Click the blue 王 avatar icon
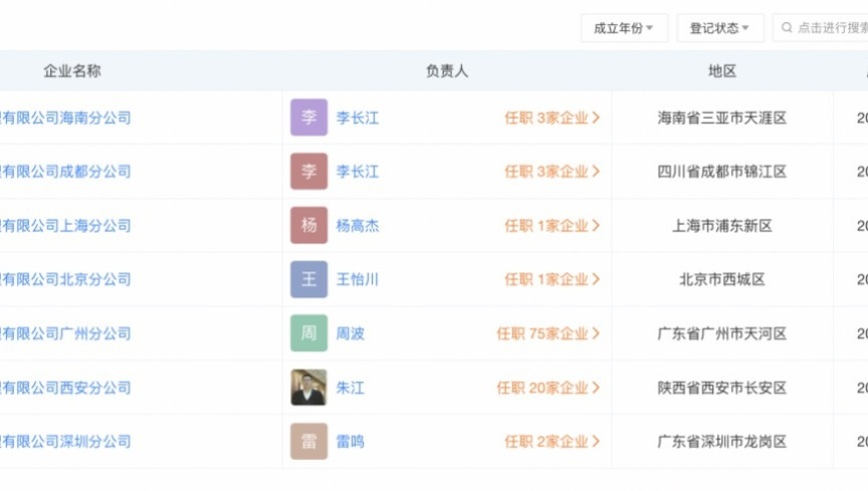 pos(309,279)
